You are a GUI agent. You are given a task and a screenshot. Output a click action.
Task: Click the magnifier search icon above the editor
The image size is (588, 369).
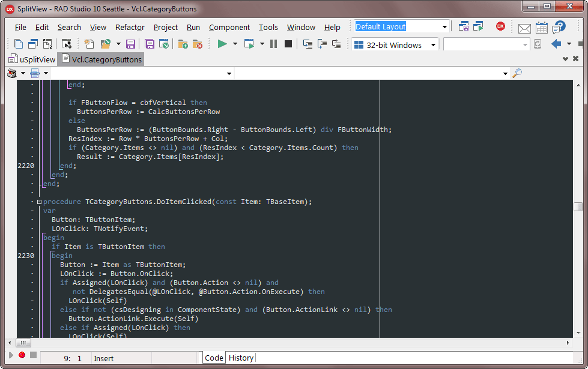coord(517,73)
